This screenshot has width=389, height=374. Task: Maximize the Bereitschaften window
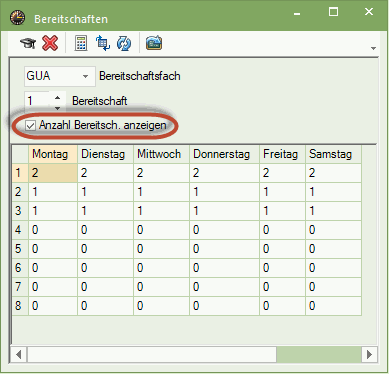pyautogui.click(x=333, y=12)
